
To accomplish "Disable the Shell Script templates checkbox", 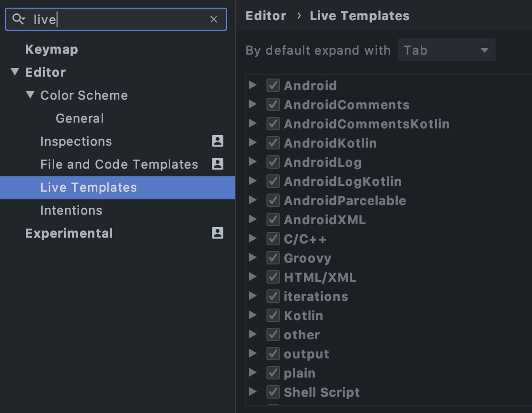I will 273,392.
